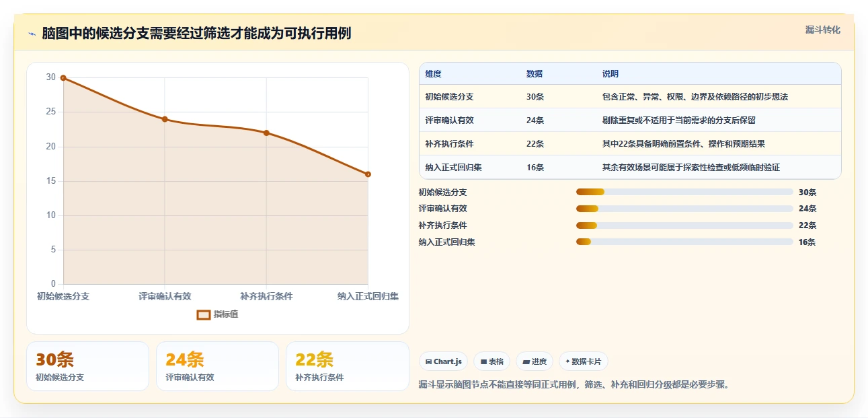Click the 24条 cell in the table
Image resolution: width=868 pixels, height=418 pixels.
click(x=535, y=120)
